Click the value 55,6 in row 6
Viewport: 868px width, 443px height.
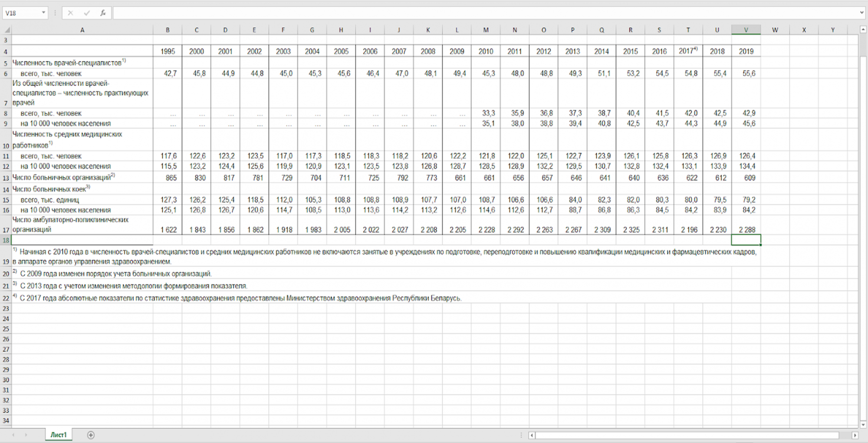pos(749,73)
